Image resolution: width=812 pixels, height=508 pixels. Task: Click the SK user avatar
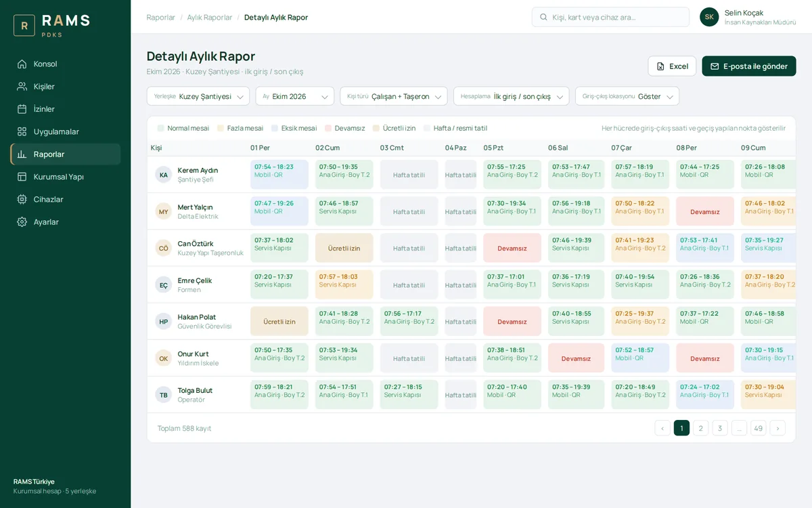pyautogui.click(x=709, y=17)
